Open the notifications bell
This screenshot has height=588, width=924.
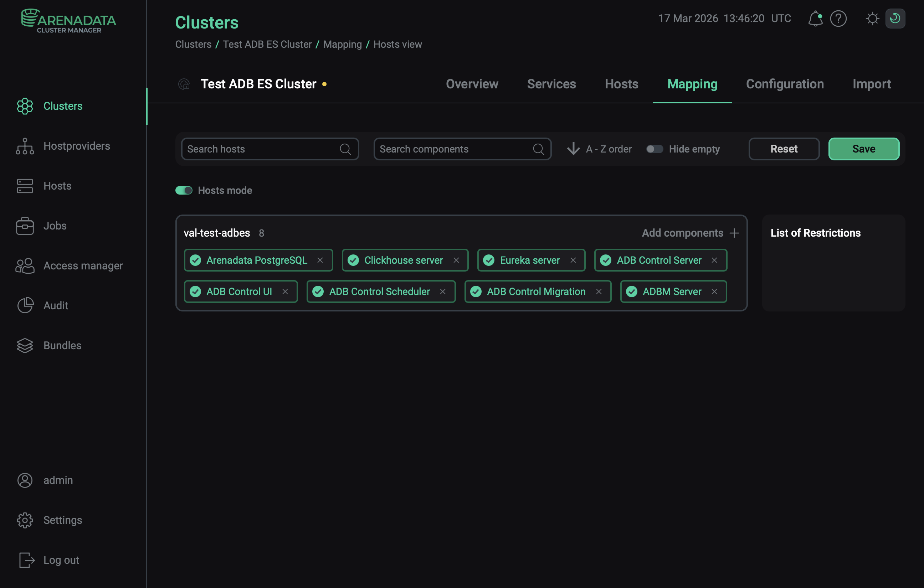(x=815, y=19)
